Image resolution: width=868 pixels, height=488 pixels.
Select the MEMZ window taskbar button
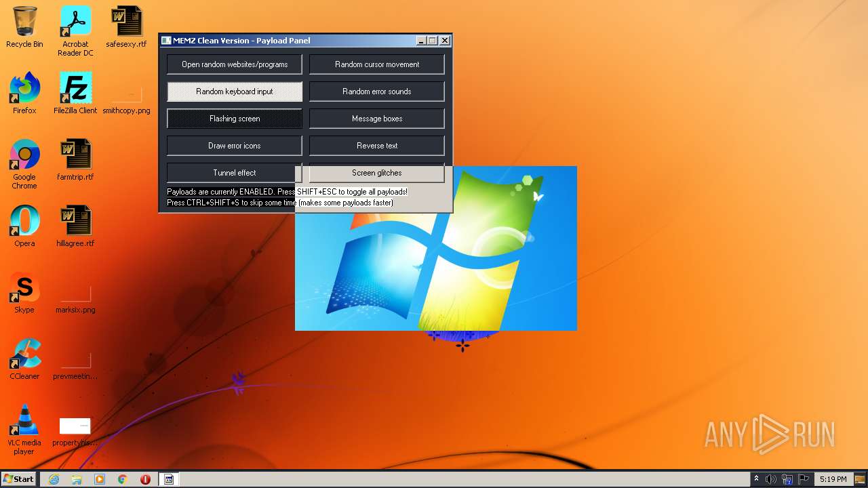(x=169, y=479)
